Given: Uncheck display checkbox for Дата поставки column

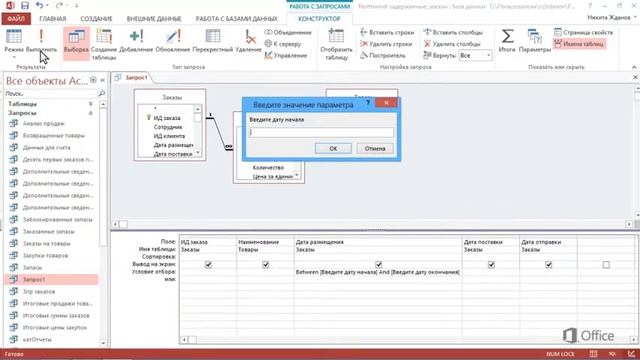Looking at the screenshot, I should coord(491,264).
